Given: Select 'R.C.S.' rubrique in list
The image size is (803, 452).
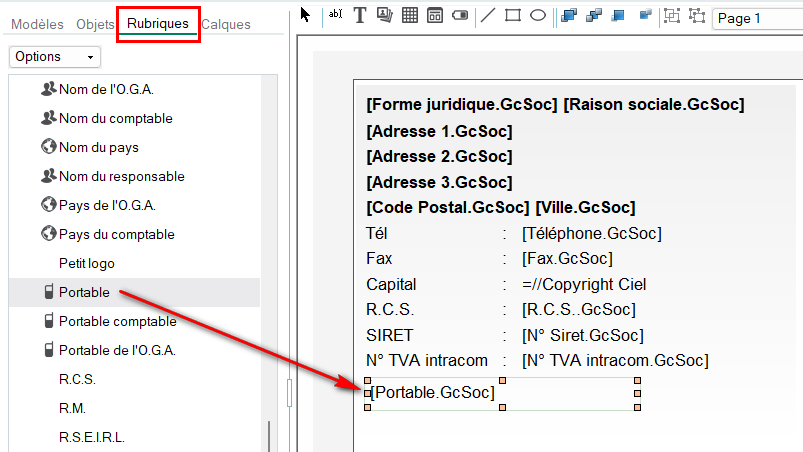Looking at the screenshot, I should coord(77,379).
